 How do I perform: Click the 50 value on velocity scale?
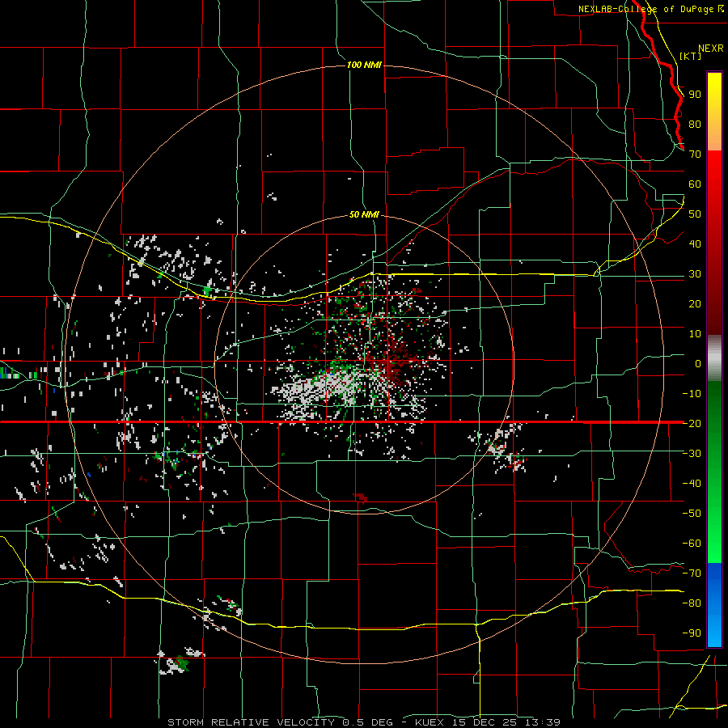[x=695, y=214]
